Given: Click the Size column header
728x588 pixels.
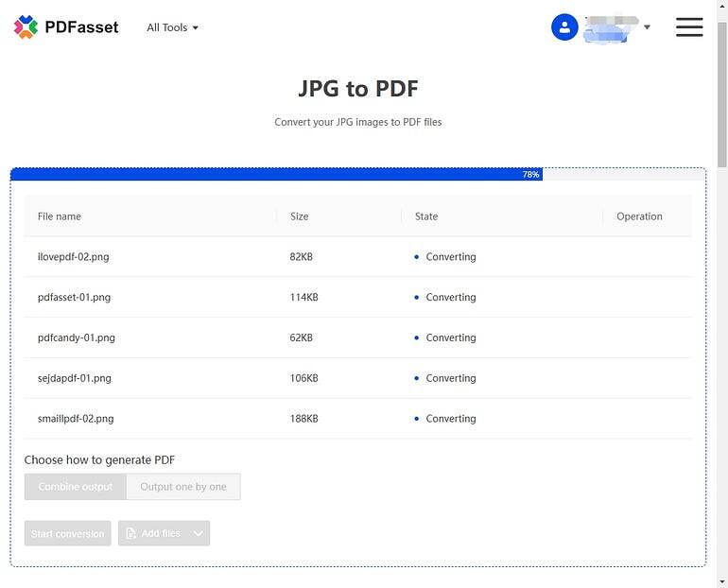Looking at the screenshot, I should (299, 216).
